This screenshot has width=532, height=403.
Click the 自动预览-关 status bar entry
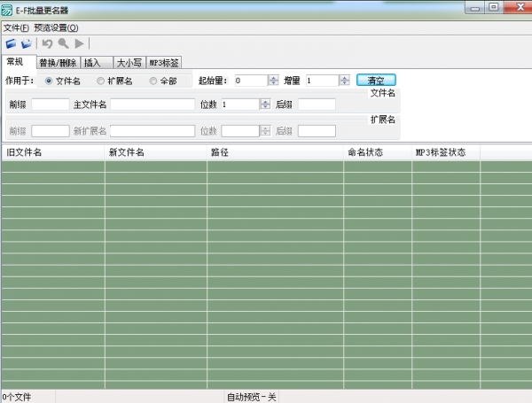[252, 397]
